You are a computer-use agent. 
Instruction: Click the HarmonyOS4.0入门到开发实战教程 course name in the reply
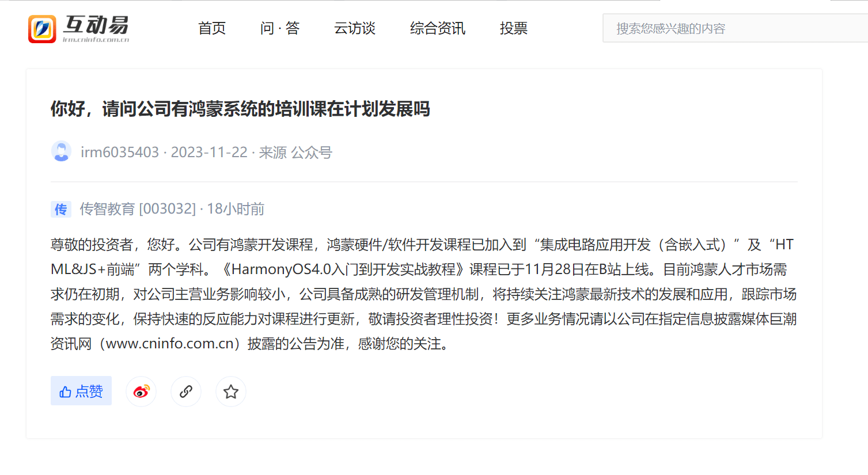(344, 269)
